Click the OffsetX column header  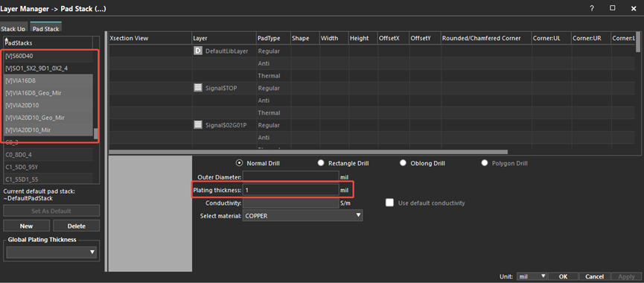(x=393, y=38)
